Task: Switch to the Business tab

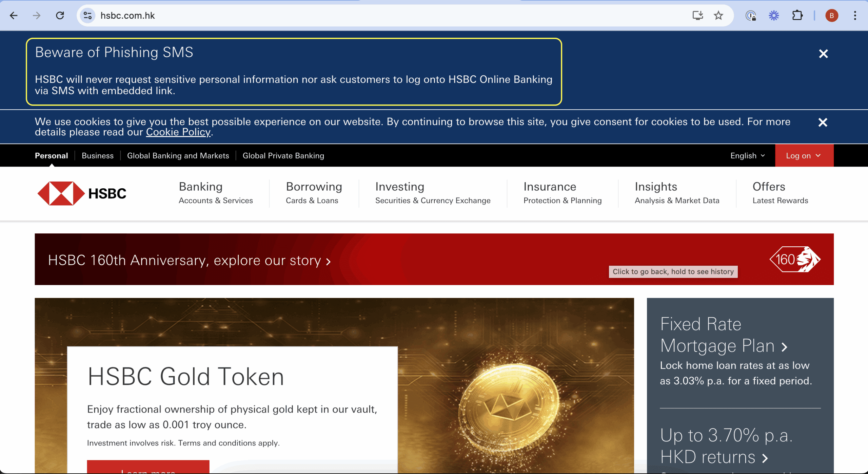Action: pos(98,156)
